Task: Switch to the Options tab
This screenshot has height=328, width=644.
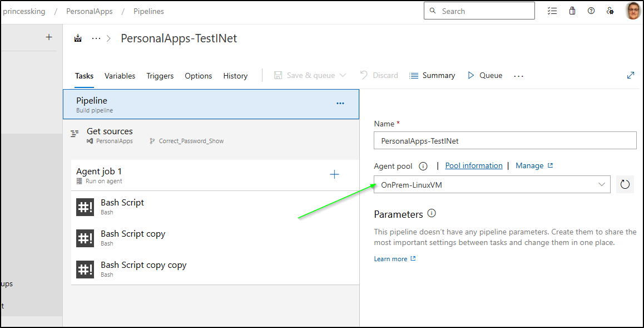Action: 199,76
